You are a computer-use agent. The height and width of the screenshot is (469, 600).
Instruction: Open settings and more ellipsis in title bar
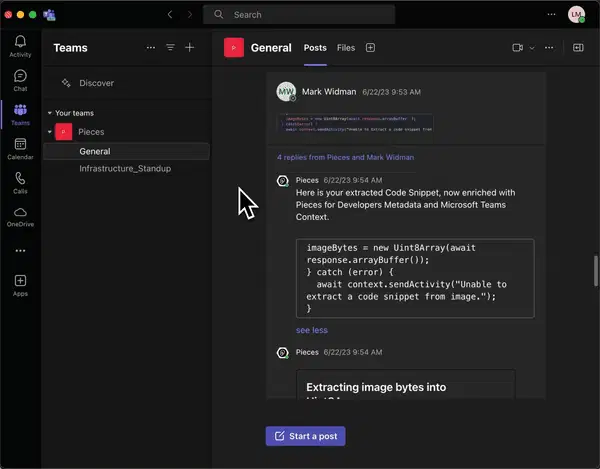(x=551, y=14)
